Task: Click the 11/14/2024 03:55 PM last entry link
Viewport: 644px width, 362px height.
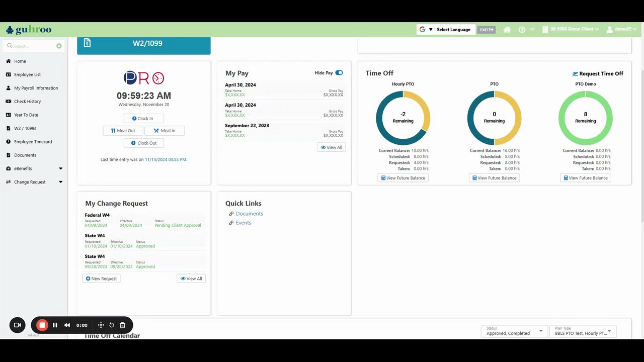Action: pyautogui.click(x=166, y=159)
